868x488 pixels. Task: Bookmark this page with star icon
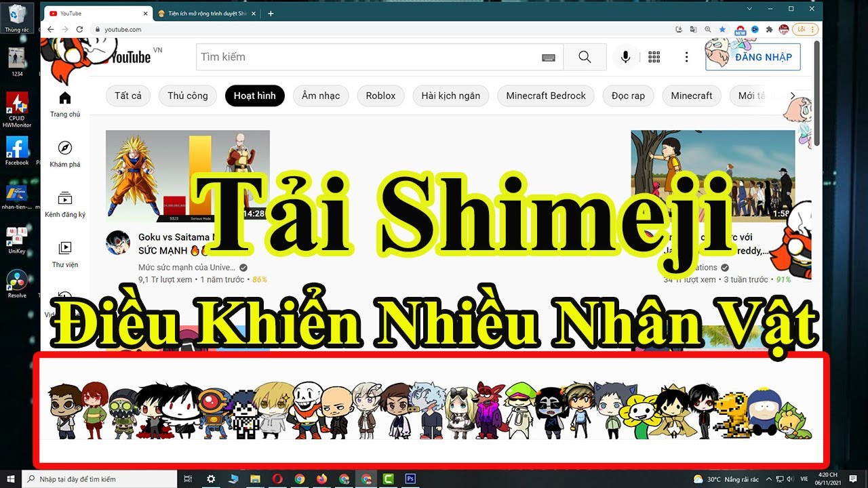point(722,30)
